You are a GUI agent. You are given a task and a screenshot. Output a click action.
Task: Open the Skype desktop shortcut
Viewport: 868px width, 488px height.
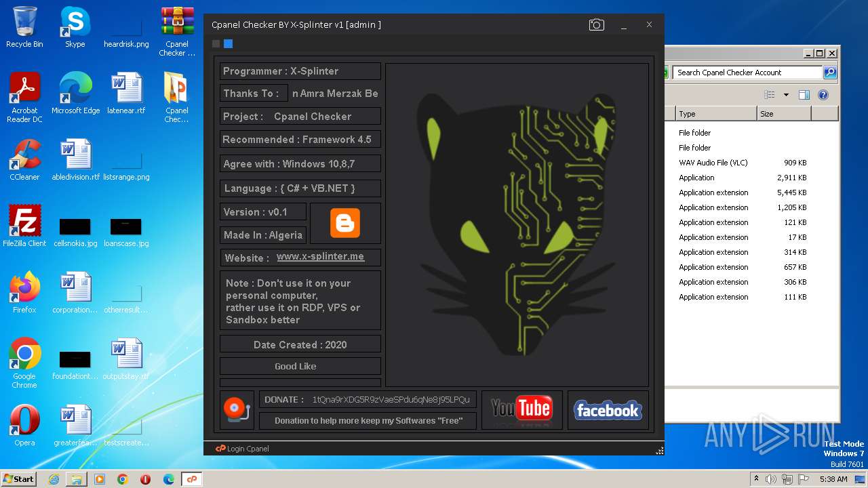click(x=75, y=27)
